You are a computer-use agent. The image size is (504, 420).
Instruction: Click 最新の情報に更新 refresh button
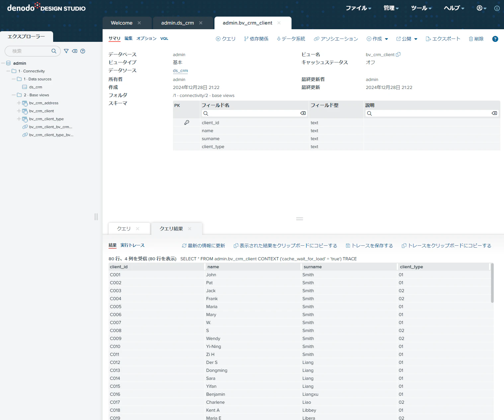coord(204,246)
